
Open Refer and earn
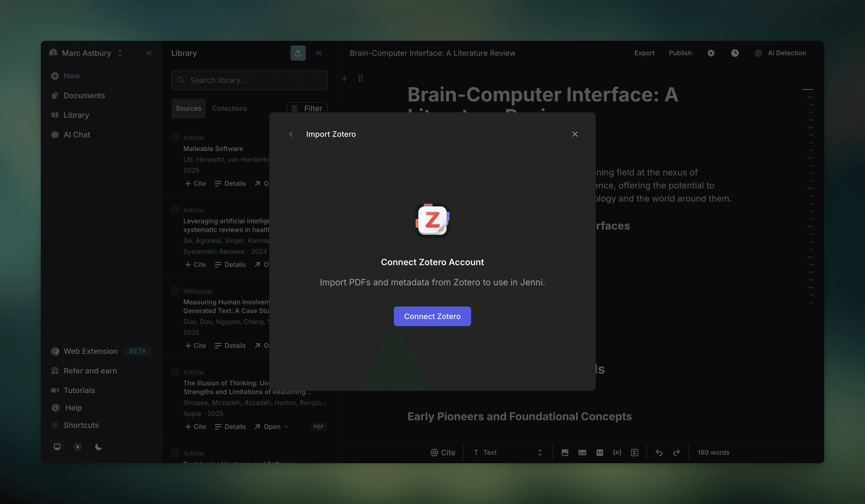click(84, 371)
